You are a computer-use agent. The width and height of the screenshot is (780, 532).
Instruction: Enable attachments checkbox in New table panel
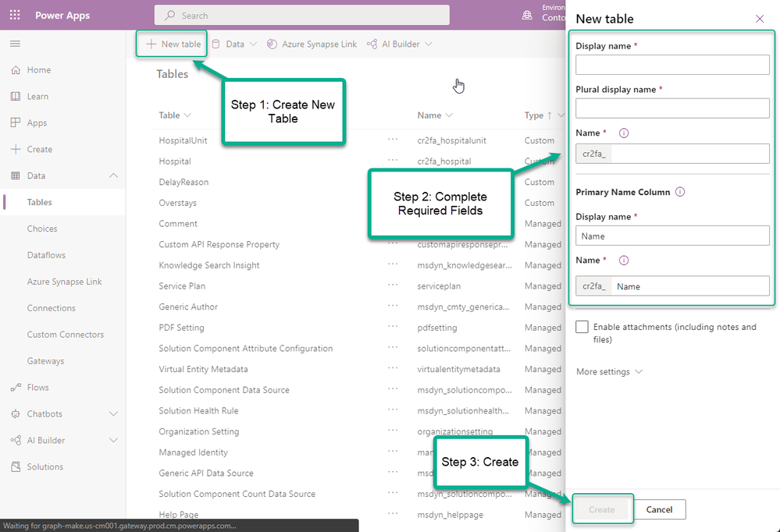coord(582,327)
